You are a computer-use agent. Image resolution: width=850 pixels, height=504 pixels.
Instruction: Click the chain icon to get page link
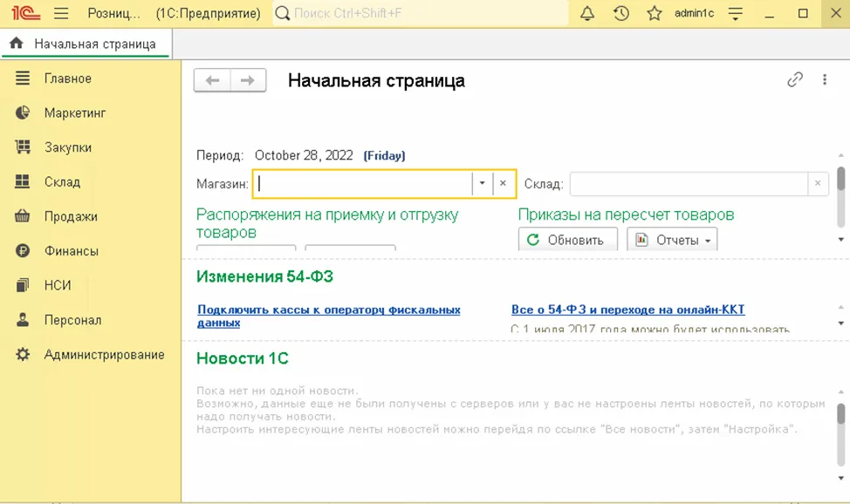794,79
